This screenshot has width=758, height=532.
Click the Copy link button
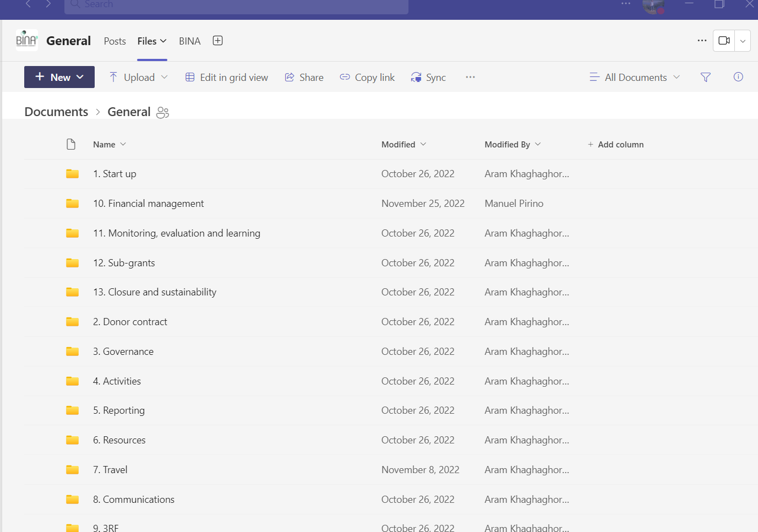(x=367, y=78)
